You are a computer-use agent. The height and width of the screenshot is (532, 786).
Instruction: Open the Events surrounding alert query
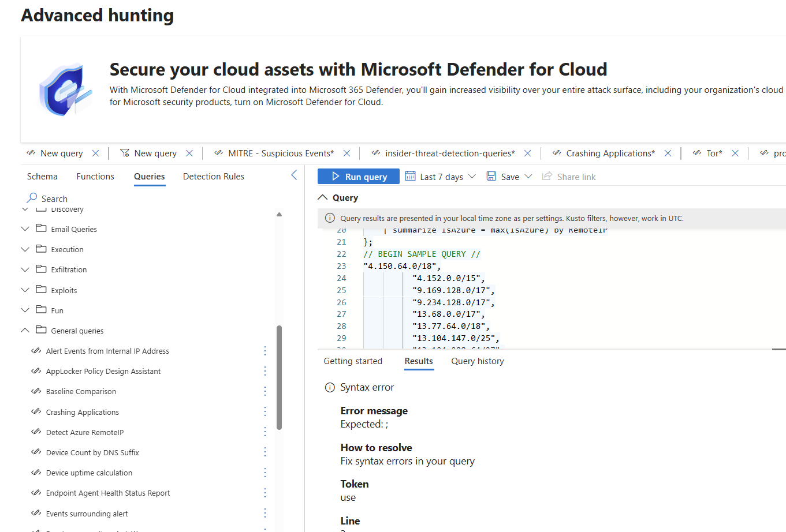(87, 514)
